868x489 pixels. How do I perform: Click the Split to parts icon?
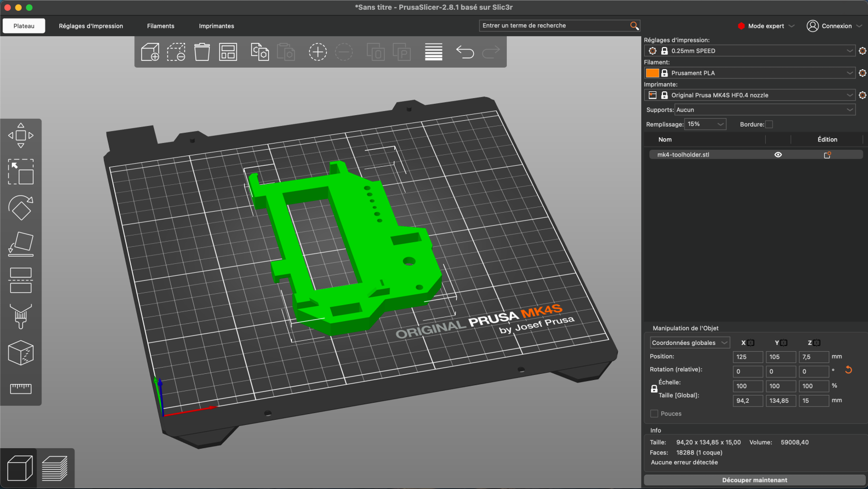click(401, 52)
